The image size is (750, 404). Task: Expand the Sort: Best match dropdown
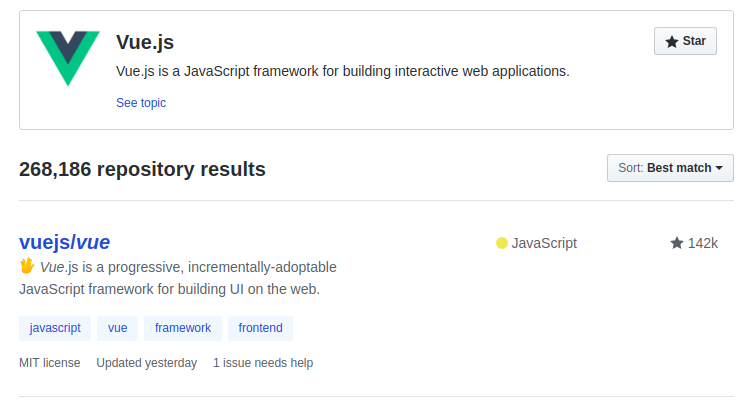click(670, 168)
